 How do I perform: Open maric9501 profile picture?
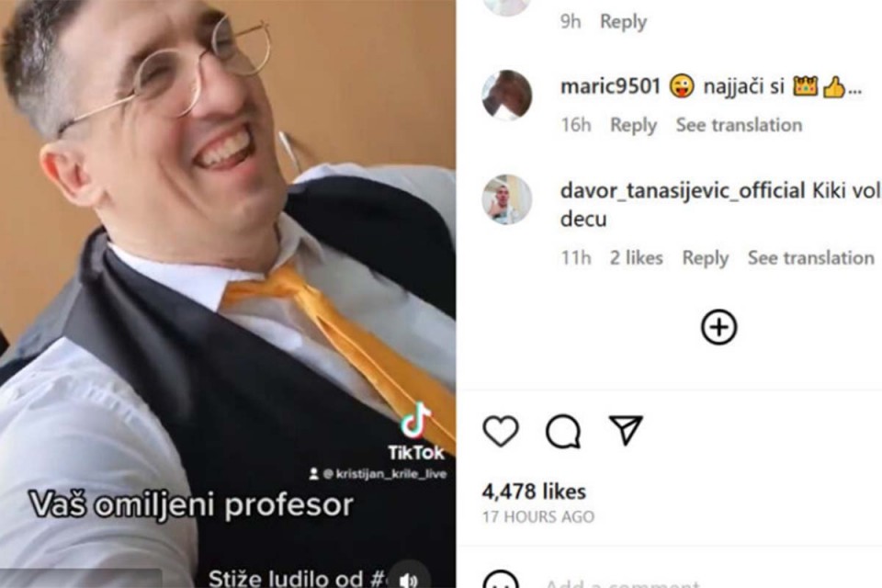coord(507,96)
